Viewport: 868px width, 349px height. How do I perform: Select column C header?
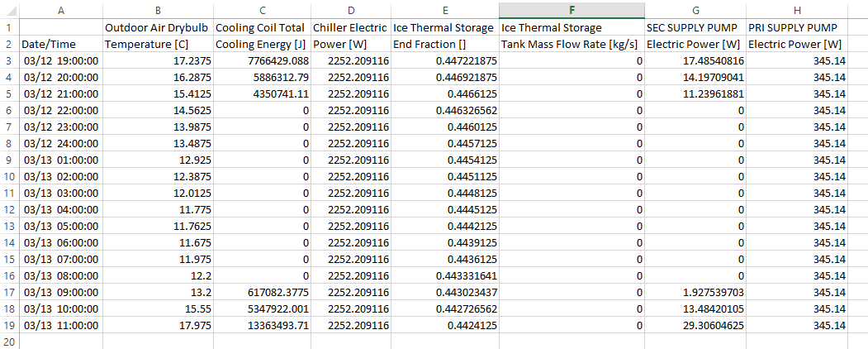[262, 10]
